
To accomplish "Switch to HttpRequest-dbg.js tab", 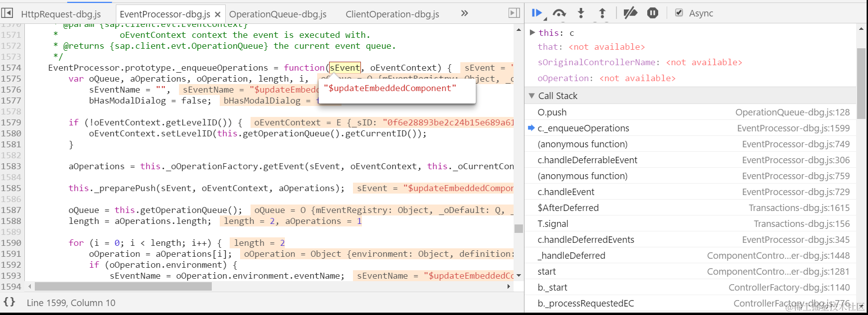I will pyautogui.click(x=61, y=14).
